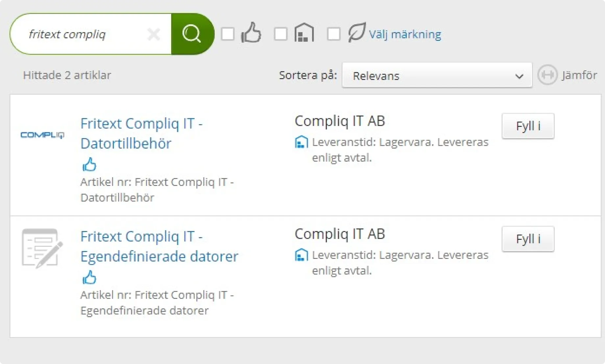This screenshot has width=605, height=364.
Task: Open 'Fritext Compliq IT - Datortillbehör' link
Action: (x=141, y=133)
